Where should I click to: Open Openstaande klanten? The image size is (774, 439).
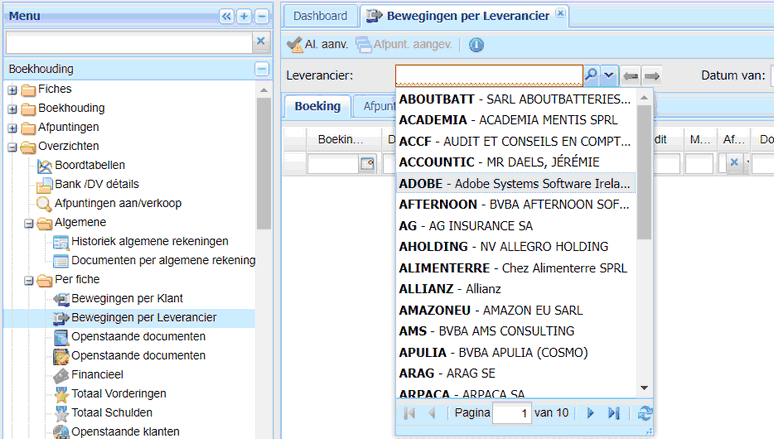point(125,432)
